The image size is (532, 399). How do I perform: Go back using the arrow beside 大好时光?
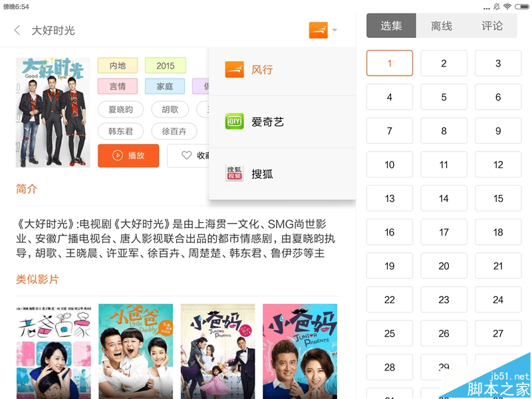[17, 30]
